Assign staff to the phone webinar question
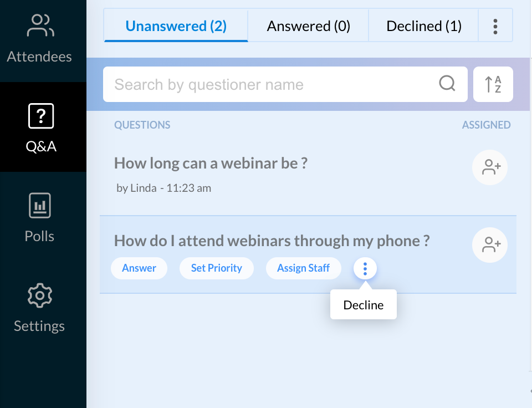The image size is (532, 408). coord(489,245)
